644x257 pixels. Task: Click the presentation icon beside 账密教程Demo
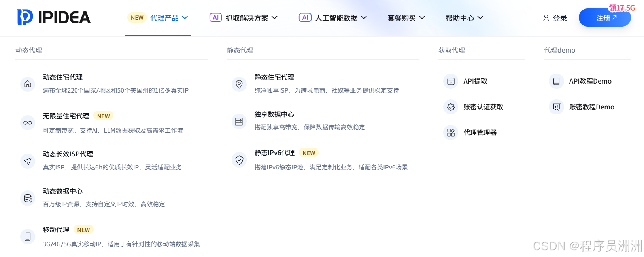(x=556, y=107)
